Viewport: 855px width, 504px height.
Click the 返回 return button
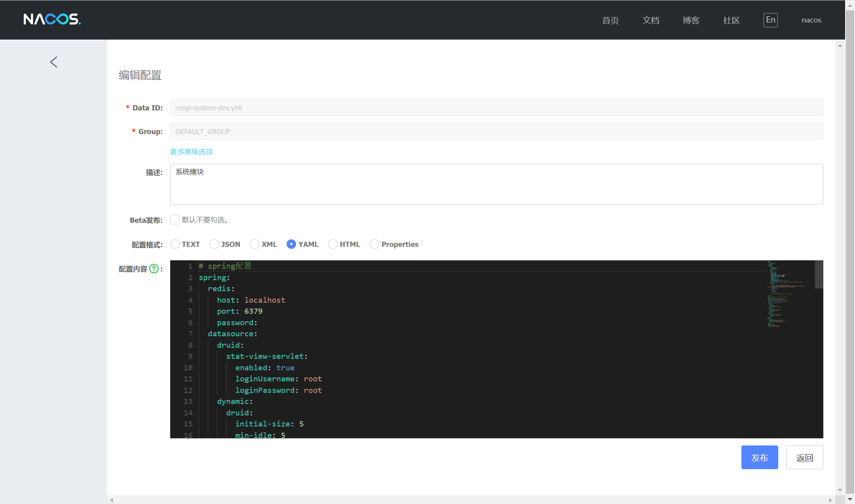(805, 457)
